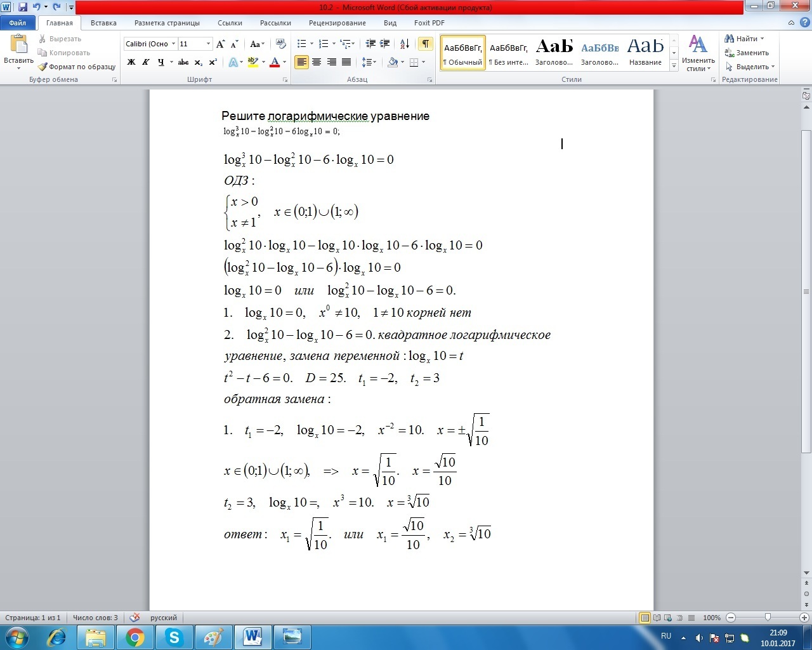Click the Найти (Find) button
Viewport: 812px width, 650px height.
[x=745, y=39]
